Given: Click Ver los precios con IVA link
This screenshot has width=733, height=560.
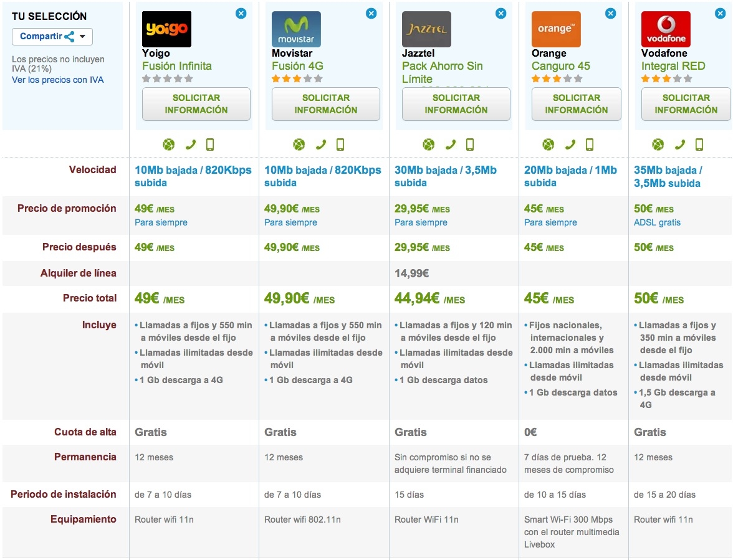Looking at the screenshot, I should [57, 80].
